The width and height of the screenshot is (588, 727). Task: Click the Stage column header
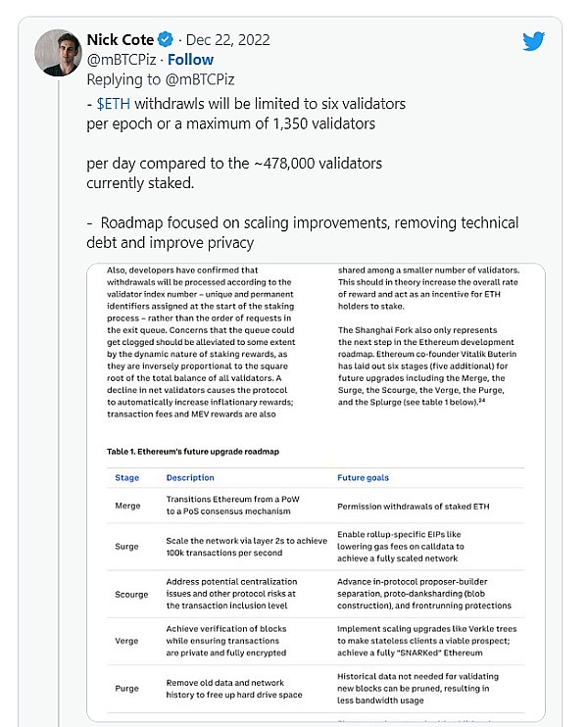click(127, 478)
